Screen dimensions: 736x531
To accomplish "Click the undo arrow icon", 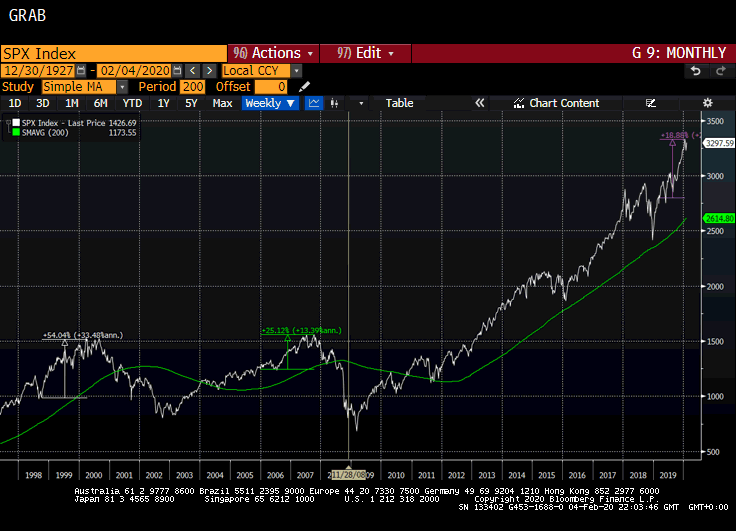I will [696, 71].
